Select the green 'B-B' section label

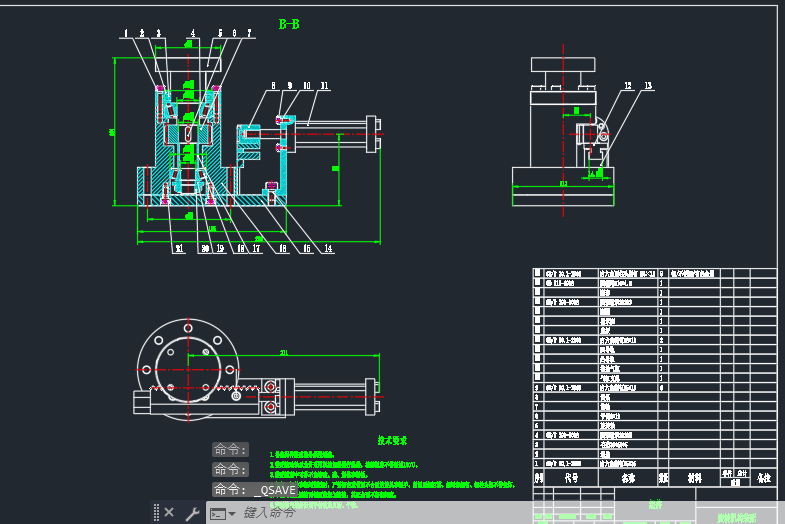[x=289, y=24]
